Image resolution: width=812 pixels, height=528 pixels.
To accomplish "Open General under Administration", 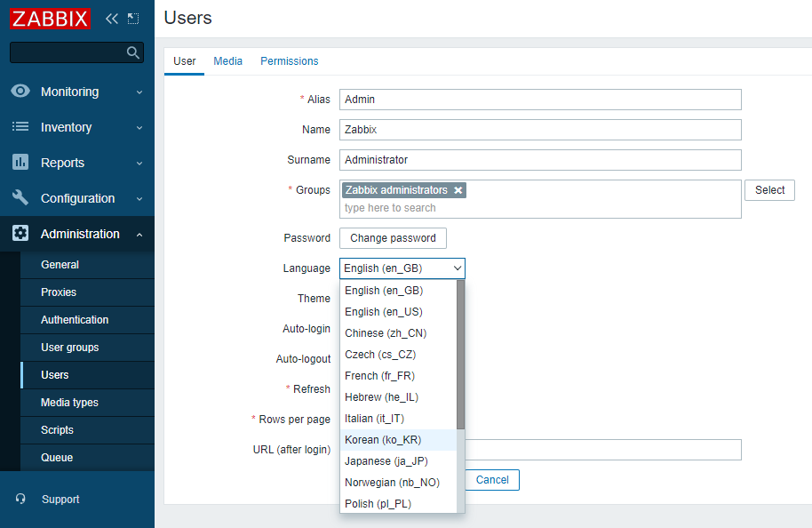I will pyautogui.click(x=87, y=265).
